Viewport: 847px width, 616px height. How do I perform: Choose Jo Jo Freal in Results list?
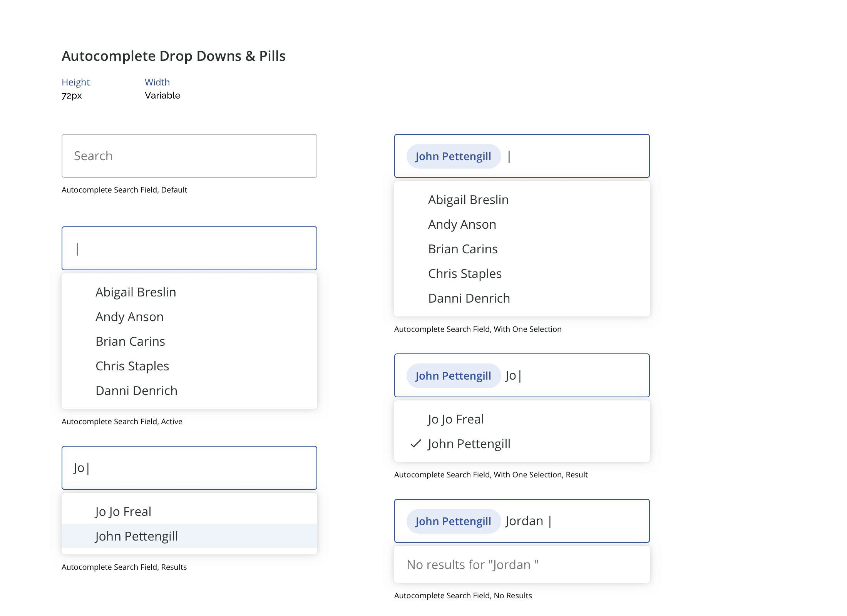[x=123, y=512]
